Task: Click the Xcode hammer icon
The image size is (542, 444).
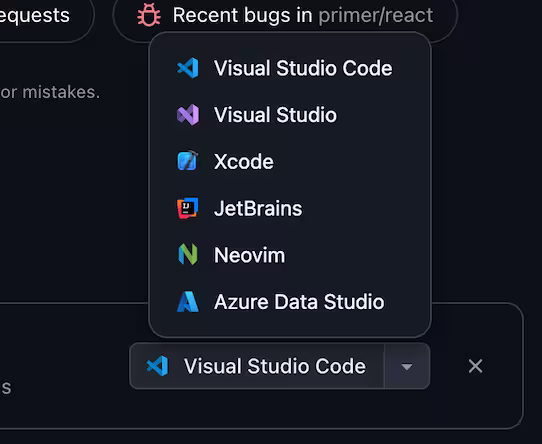Action: [x=188, y=161]
